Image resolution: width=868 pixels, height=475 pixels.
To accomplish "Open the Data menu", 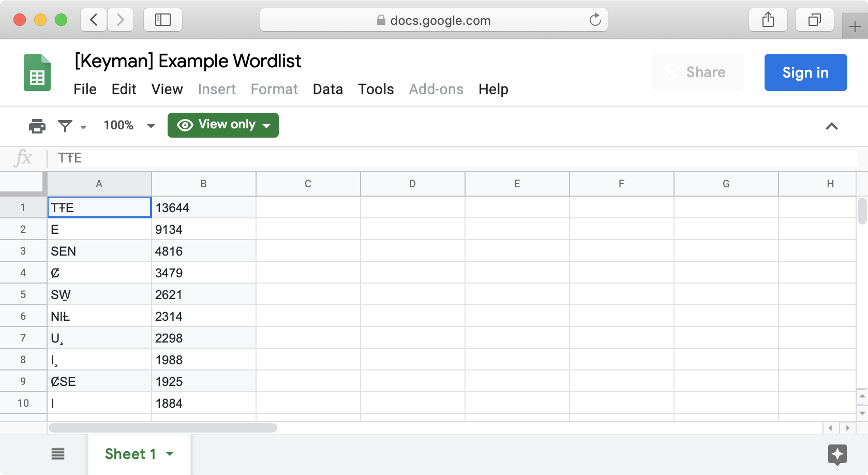I will tap(328, 90).
